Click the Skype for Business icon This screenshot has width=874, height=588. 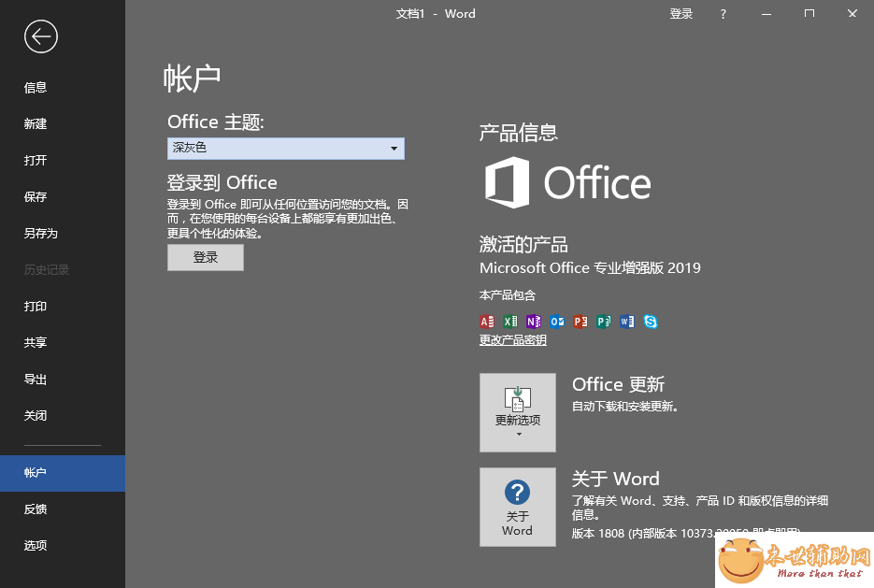[651, 322]
